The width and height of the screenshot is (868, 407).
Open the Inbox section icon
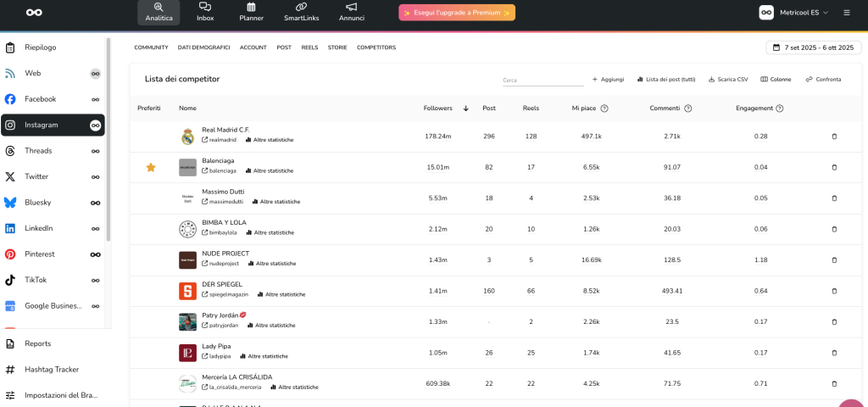click(x=205, y=8)
